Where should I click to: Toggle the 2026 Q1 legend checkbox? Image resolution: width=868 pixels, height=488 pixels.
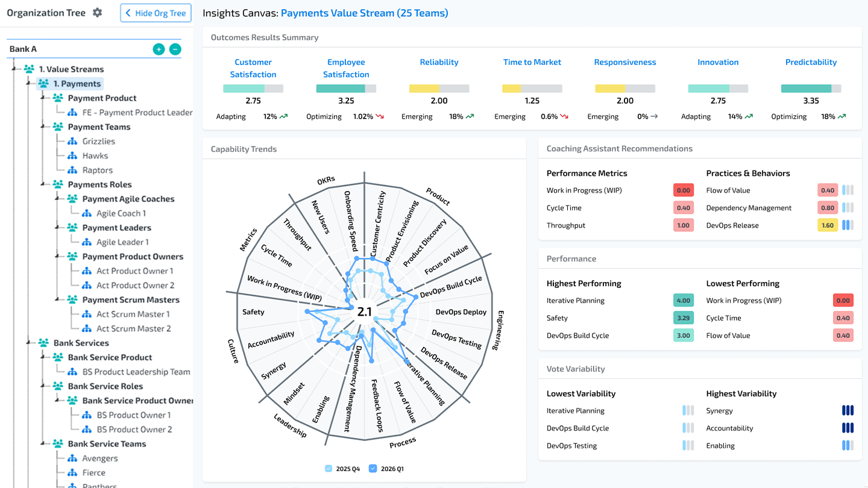tap(373, 469)
